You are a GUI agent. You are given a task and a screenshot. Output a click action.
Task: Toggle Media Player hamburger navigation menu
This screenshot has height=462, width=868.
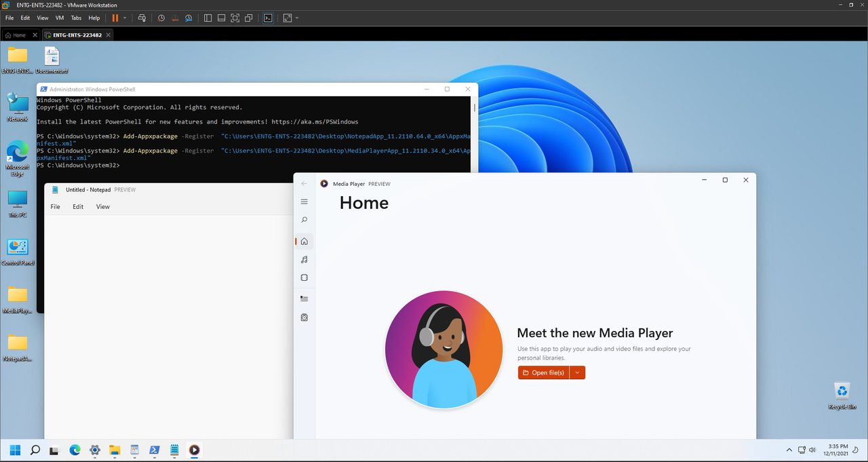(304, 201)
